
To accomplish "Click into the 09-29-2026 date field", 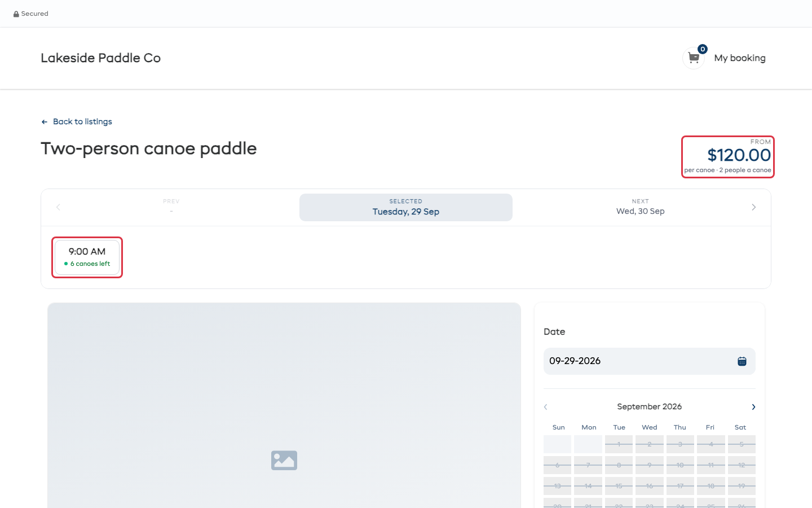I will [650, 361].
